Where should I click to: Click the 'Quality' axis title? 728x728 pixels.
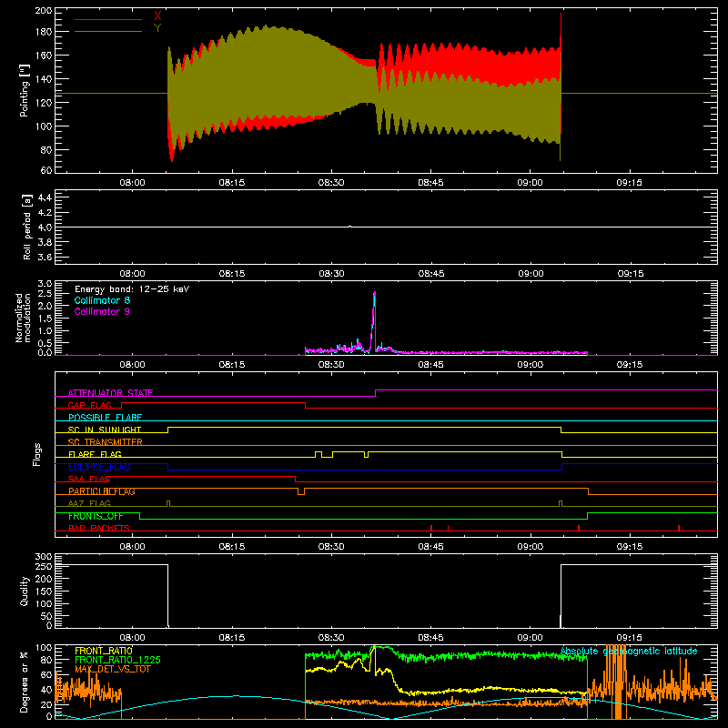pyautogui.click(x=25, y=591)
